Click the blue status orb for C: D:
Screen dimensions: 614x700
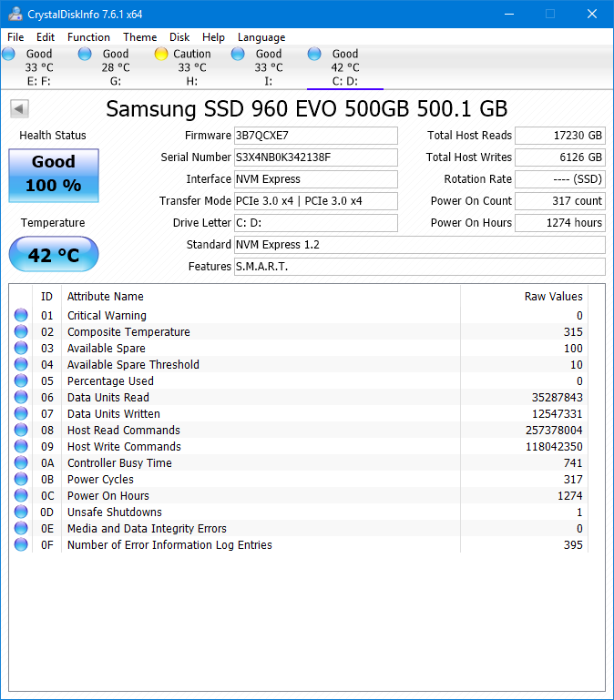(x=314, y=54)
